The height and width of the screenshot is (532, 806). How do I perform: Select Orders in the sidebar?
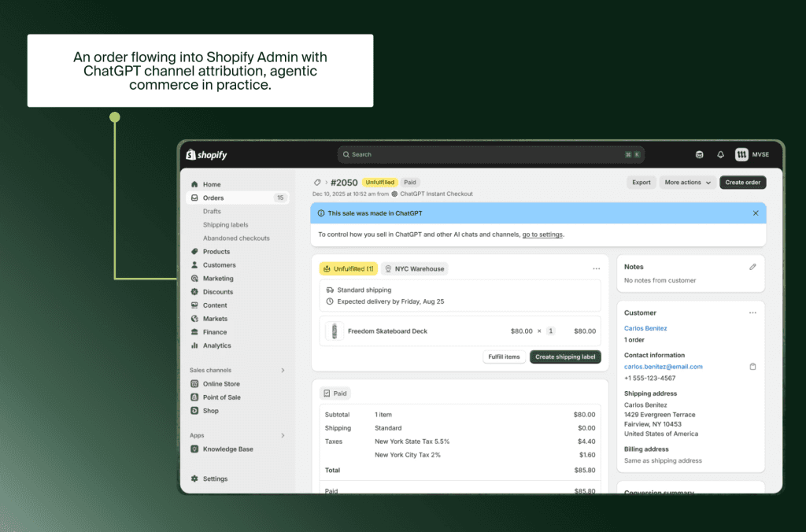(238, 198)
